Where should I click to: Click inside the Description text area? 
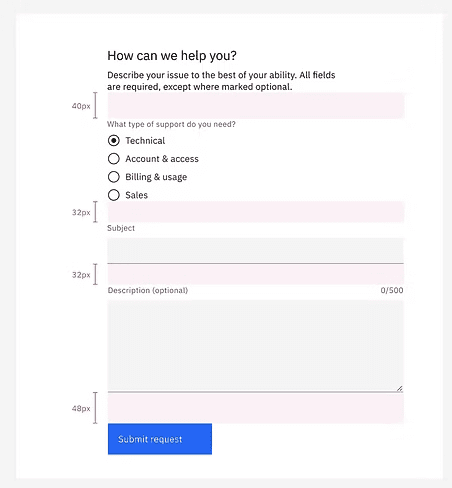pos(255,346)
